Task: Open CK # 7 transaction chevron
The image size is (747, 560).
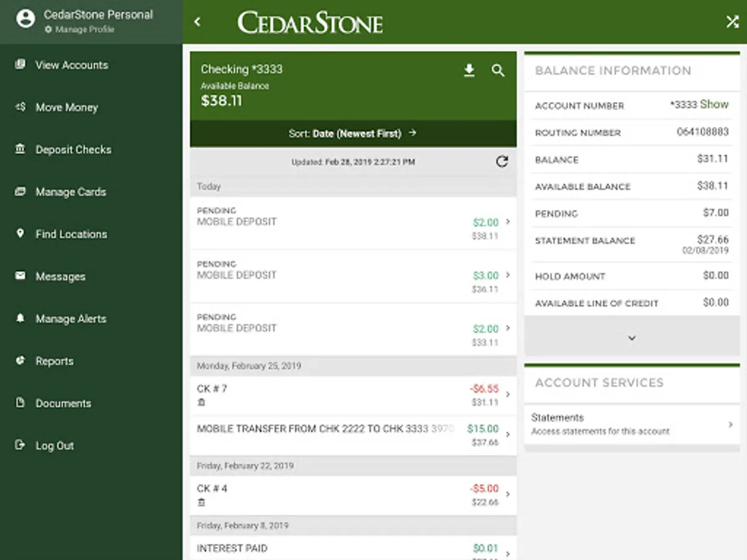Action: coord(508,394)
